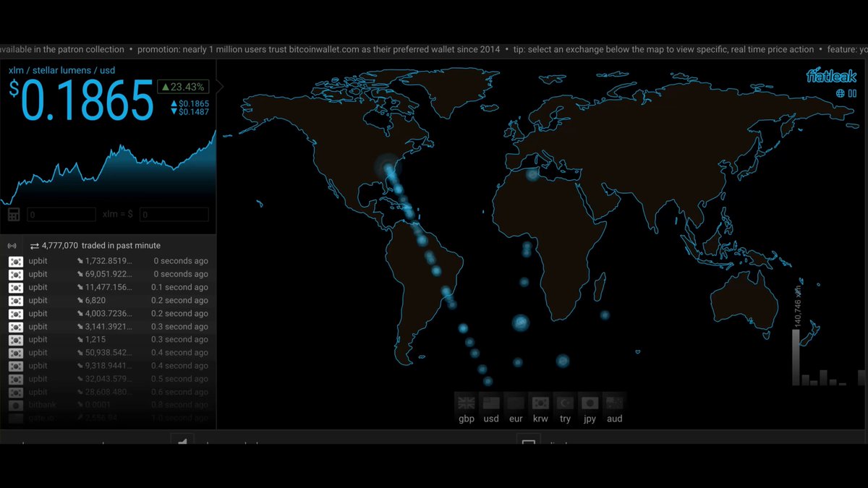Click the 9,318.9441 trade amount
The width and height of the screenshot is (868, 488).
coord(109,366)
